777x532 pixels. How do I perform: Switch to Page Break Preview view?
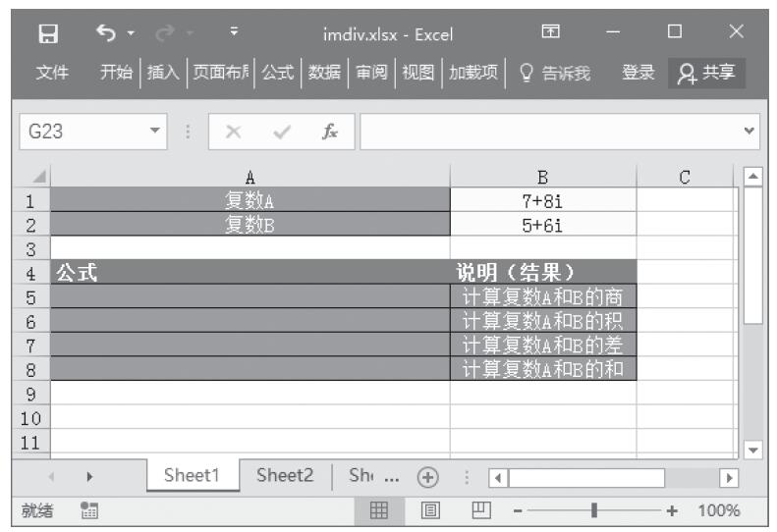[483, 510]
